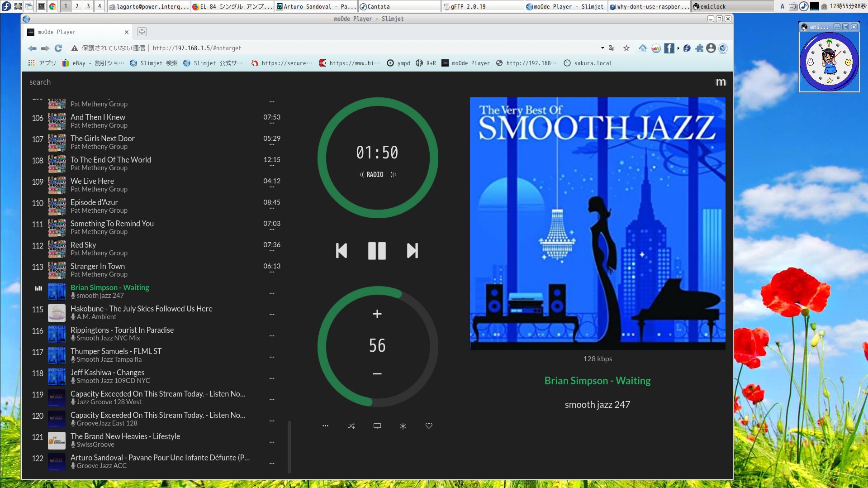This screenshot has width=868, height=488.
Task: Open the dropdown arrow in the address bar
Action: (602, 48)
